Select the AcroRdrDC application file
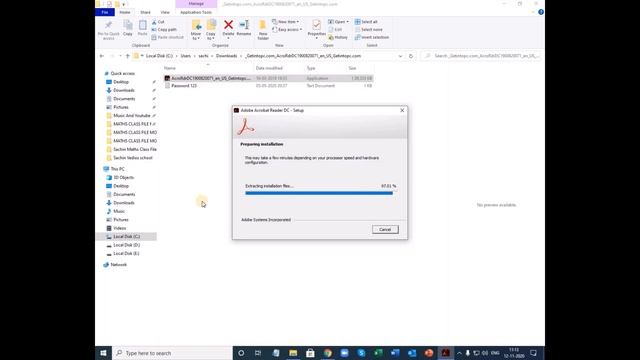Image resolution: width=640 pixels, height=360 pixels. click(x=268, y=78)
